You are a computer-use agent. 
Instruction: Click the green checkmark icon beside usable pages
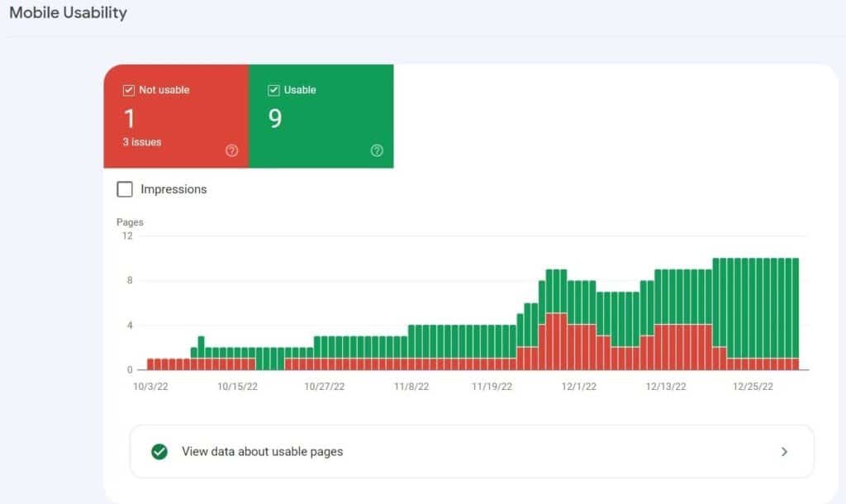click(159, 451)
